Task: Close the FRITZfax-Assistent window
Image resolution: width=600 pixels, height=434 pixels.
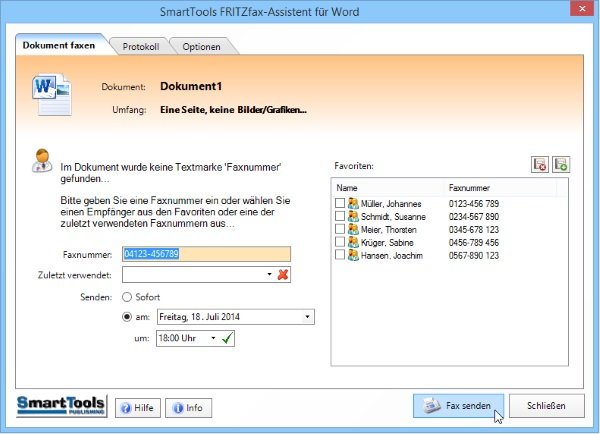Action: [x=582, y=8]
